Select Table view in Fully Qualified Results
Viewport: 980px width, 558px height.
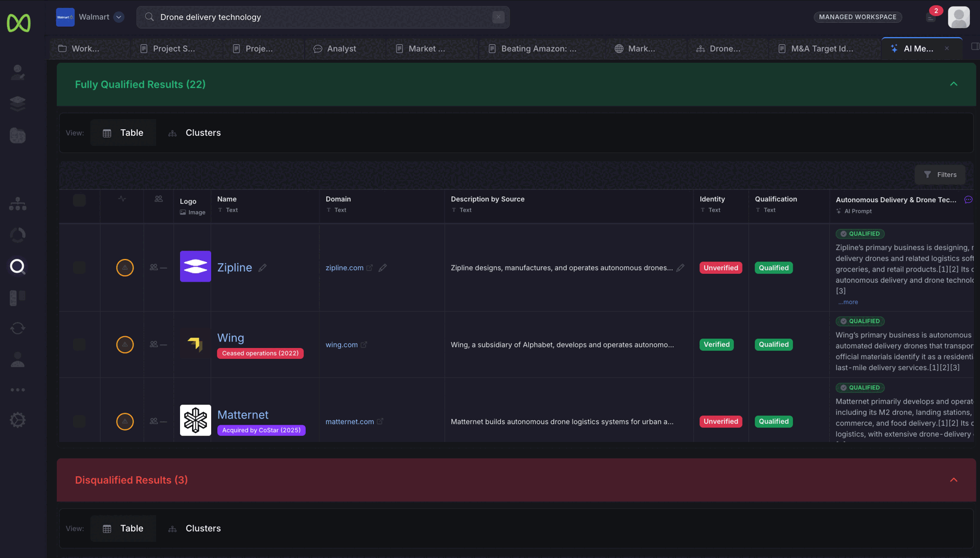coord(123,133)
